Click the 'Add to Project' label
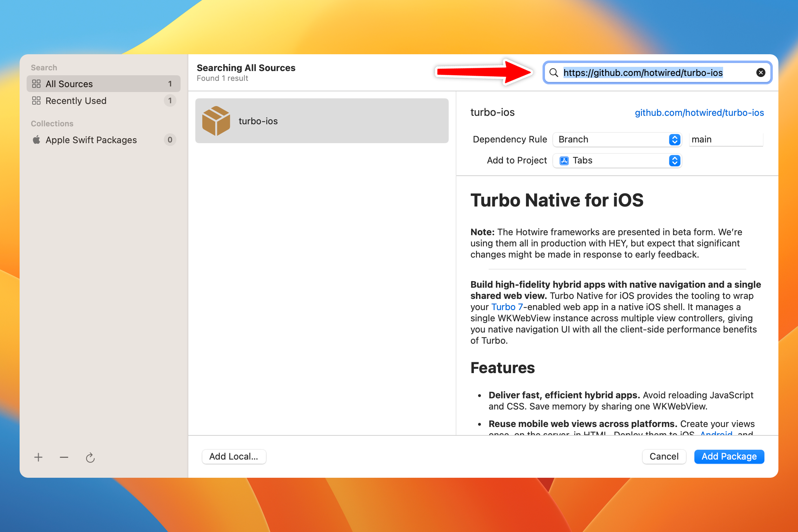 pyautogui.click(x=517, y=160)
